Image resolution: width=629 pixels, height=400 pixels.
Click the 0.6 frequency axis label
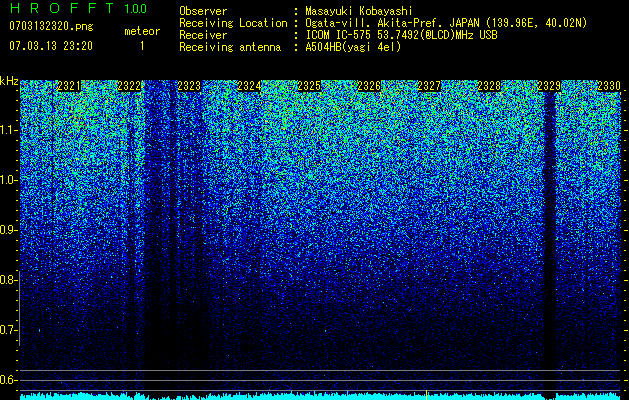pos(8,380)
